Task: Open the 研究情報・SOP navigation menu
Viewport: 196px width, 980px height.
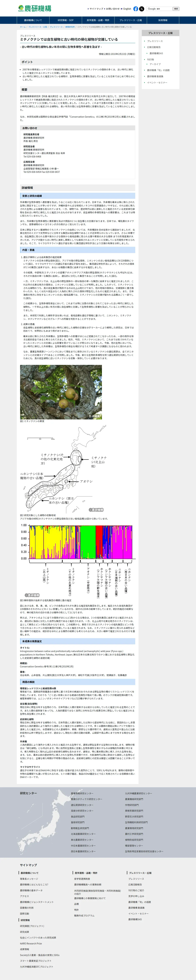Action: point(65,20)
